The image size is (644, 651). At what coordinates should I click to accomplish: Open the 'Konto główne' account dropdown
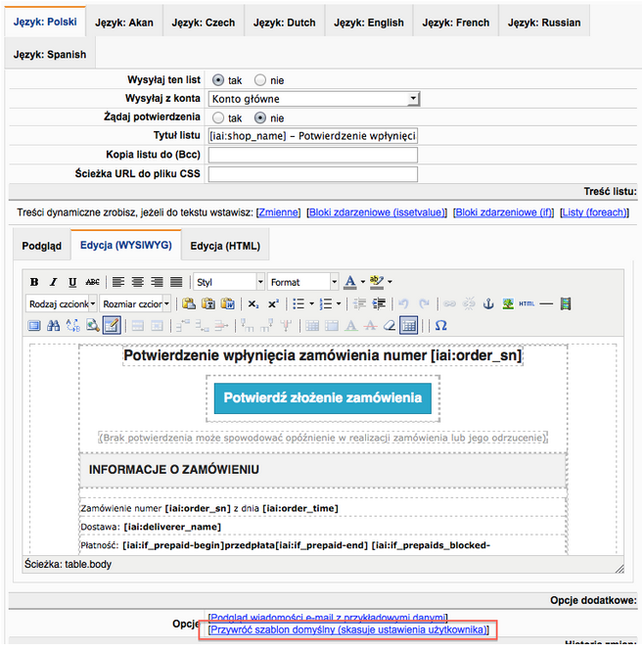(314, 99)
